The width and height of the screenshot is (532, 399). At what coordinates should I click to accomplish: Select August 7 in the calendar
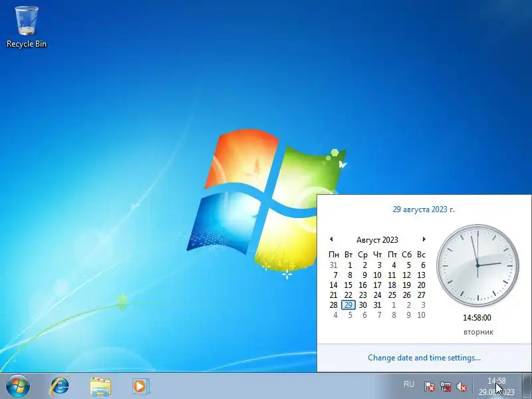click(335, 275)
